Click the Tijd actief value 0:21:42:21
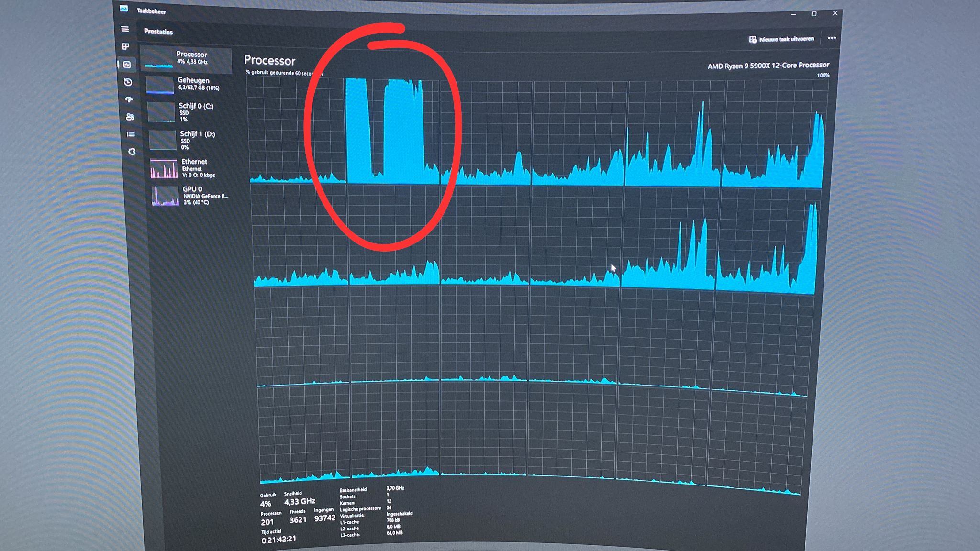Viewport: 980px width, 551px height. tap(278, 540)
